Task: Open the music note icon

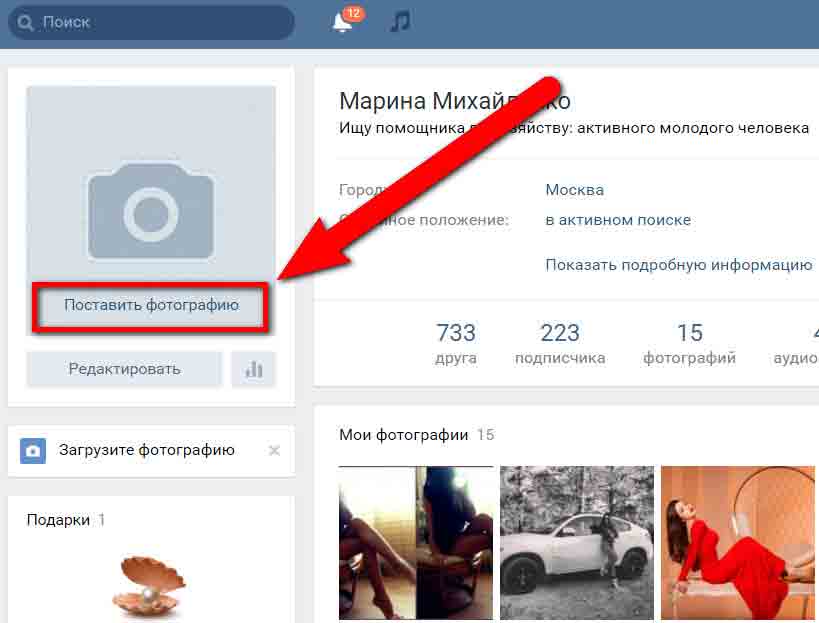Action: (400, 22)
